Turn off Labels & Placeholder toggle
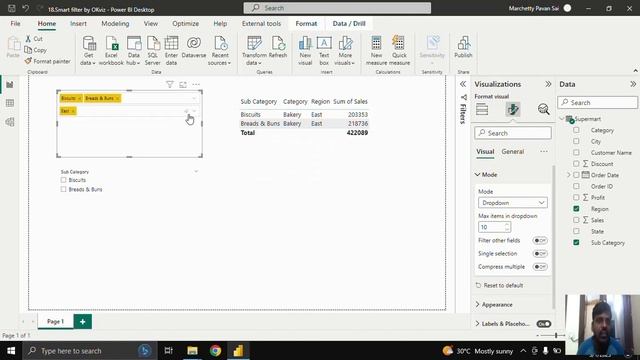Screen dimensions: 640x360 544,324
